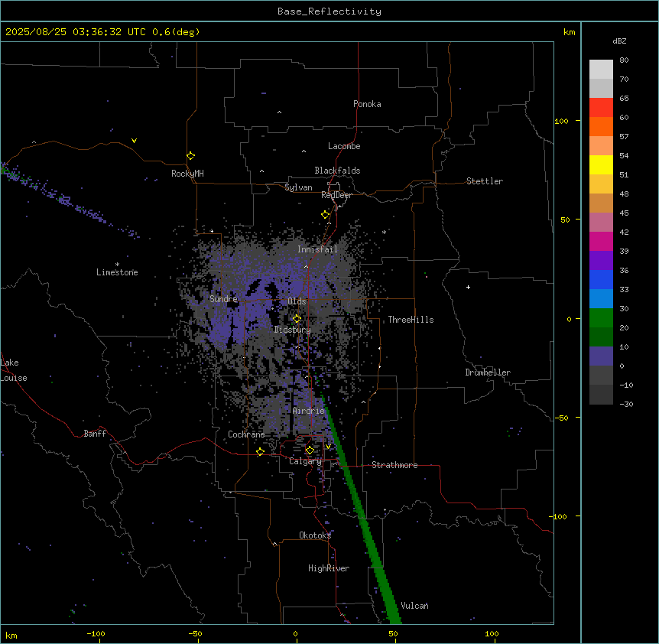Click the yellow diamond marker above Calgary label
The height and width of the screenshot is (644, 659).
310,450
